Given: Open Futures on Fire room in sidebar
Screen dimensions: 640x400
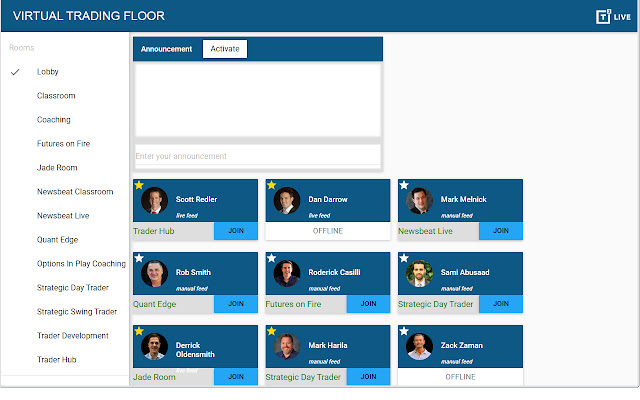Looking at the screenshot, I should (x=64, y=144).
